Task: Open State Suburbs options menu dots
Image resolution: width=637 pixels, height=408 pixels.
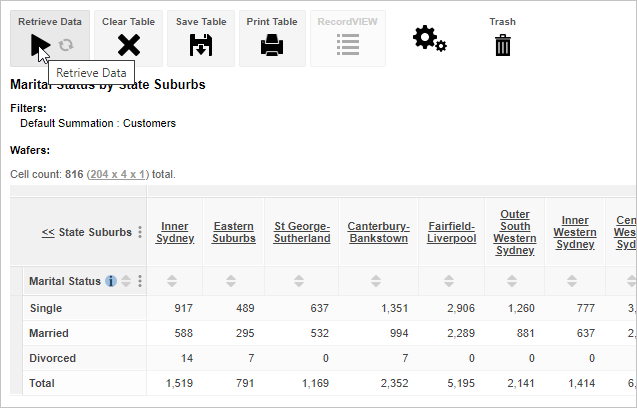Action: point(140,232)
